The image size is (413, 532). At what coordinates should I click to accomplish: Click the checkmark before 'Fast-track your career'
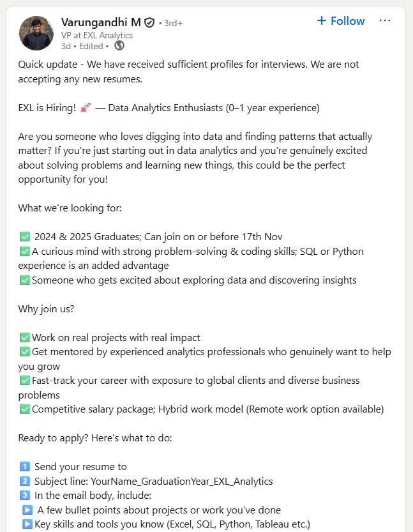click(25, 381)
